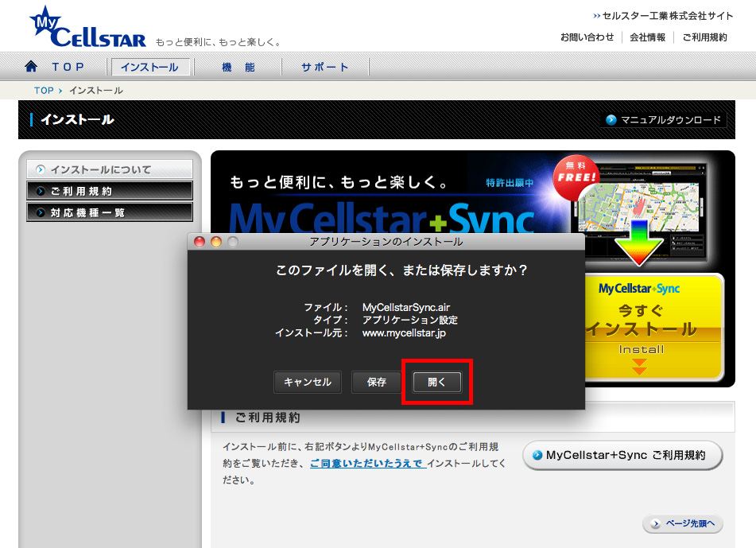The width and height of the screenshot is (756, 548).
Task: Click the MyCellstar logo
Action: click(x=87, y=28)
